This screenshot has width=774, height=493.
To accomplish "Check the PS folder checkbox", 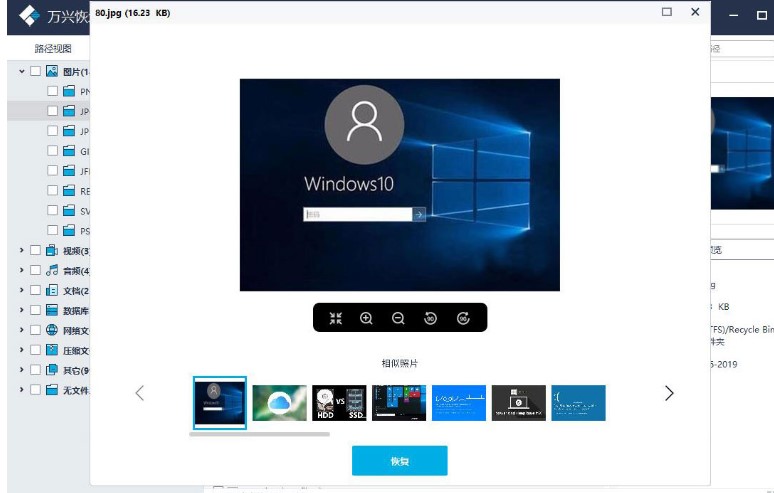I will tap(52, 230).
